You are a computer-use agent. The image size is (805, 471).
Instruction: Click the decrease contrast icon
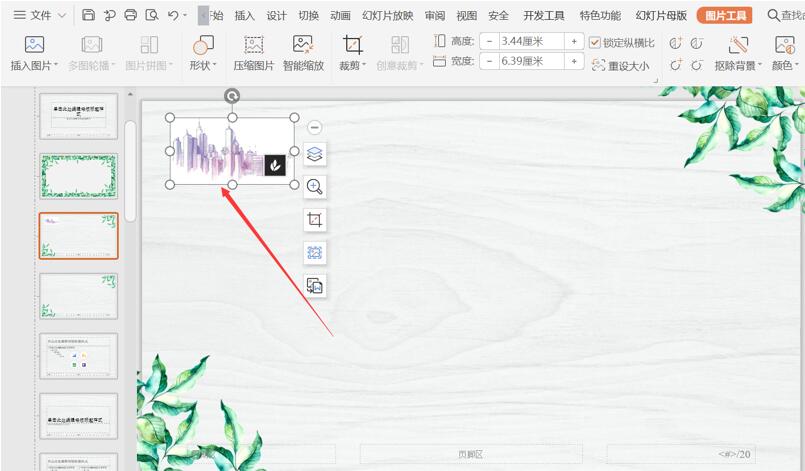pyautogui.click(x=697, y=43)
